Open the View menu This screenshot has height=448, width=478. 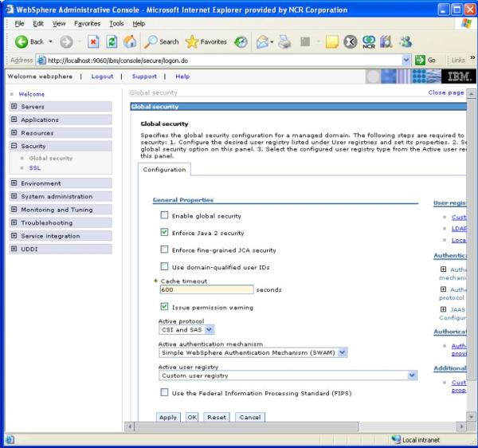59,23
